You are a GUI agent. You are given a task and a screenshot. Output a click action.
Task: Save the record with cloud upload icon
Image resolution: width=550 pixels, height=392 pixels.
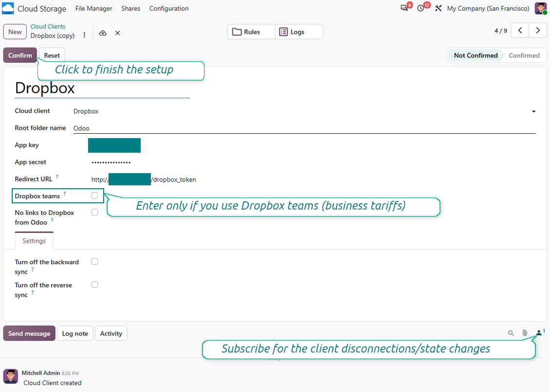(x=103, y=33)
